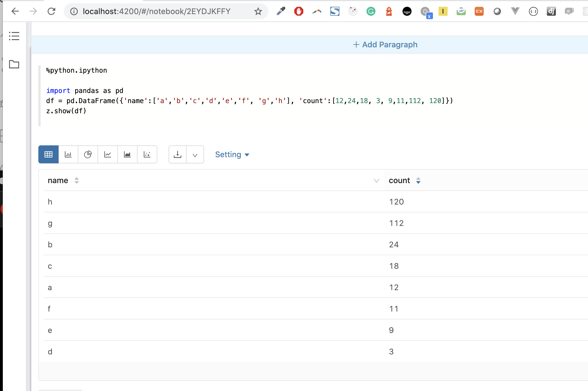Click Add Paragraph link

coord(385,45)
